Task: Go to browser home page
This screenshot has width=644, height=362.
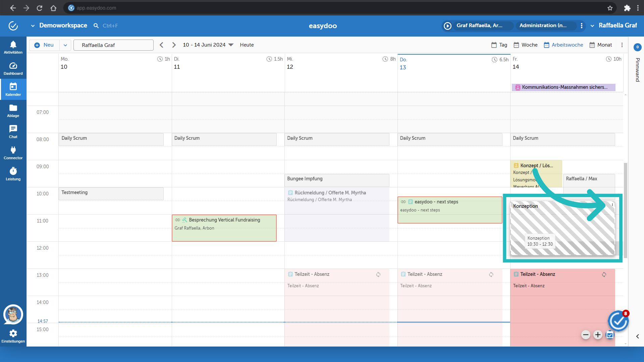Action: coord(53,8)
